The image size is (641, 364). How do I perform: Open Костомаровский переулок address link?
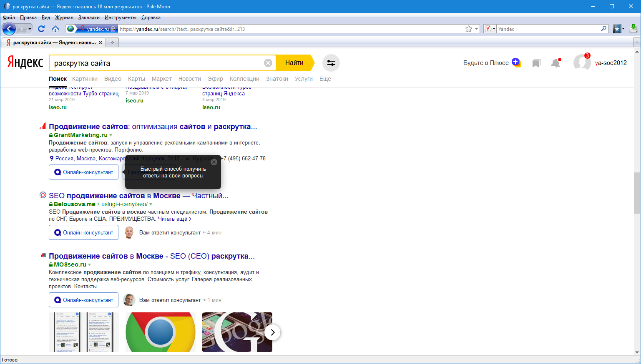pyautogui.click(x=139, y=158)
